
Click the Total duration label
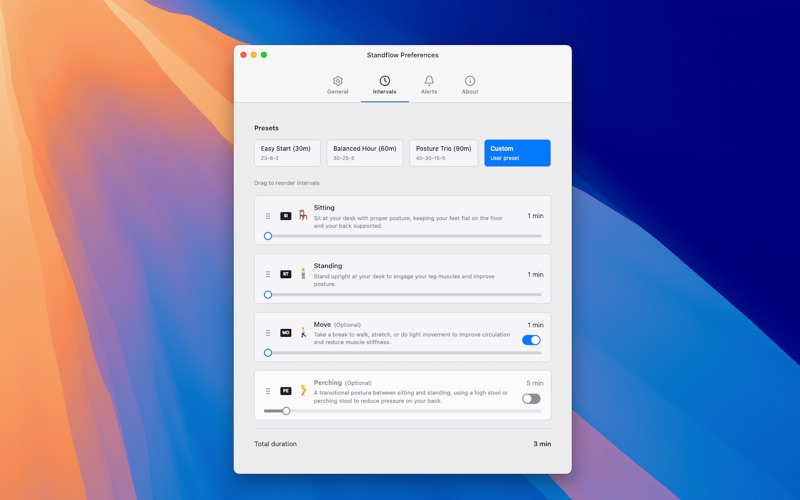(x=276, y=444)
